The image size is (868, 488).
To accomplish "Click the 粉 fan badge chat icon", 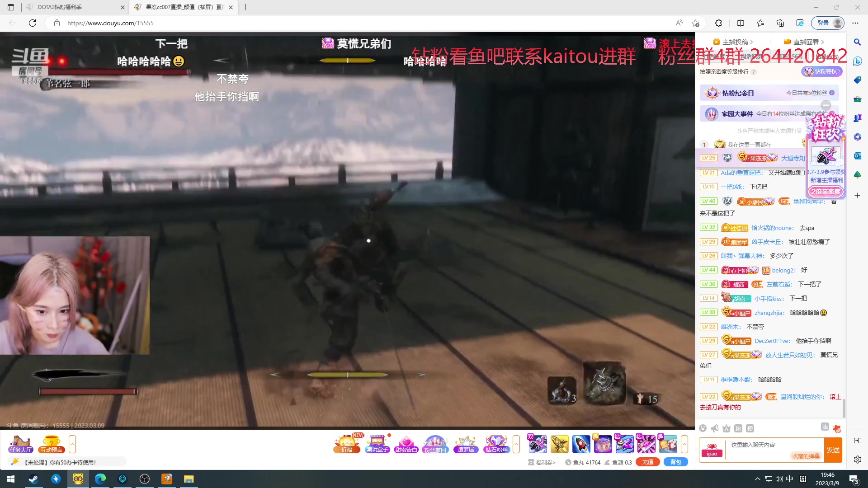I will 738,428.
